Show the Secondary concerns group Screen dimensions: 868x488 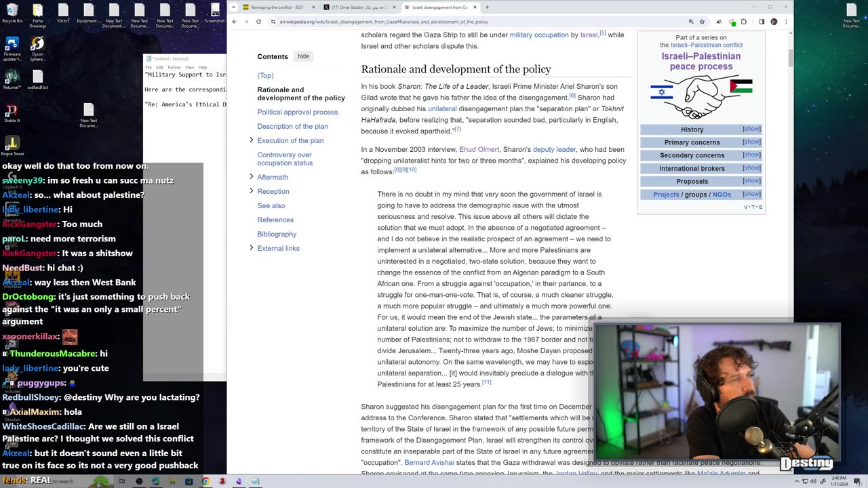751,155
